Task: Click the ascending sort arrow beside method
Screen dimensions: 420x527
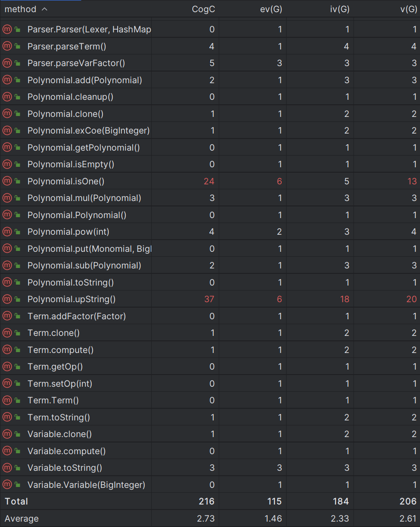Action: click(x=44, y=9)
